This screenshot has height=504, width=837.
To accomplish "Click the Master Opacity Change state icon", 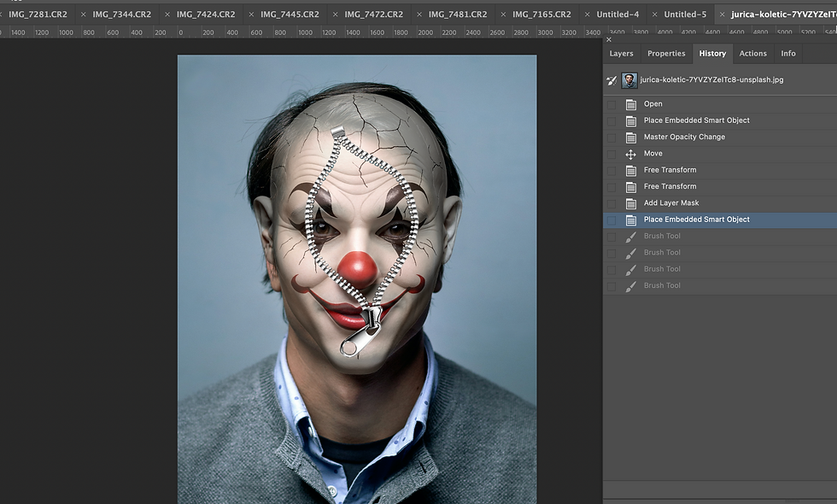I will click(631, 138).
